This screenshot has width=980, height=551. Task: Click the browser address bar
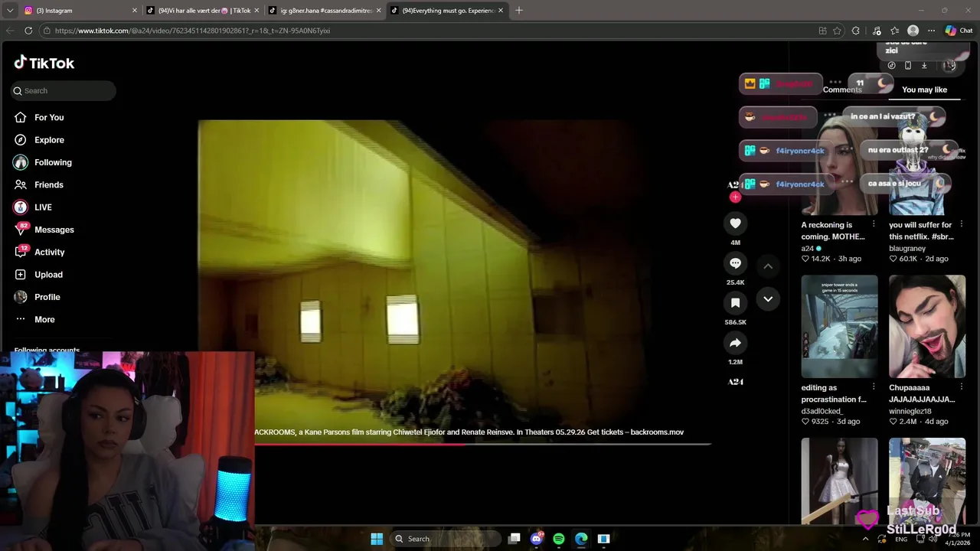coord(429,31)
